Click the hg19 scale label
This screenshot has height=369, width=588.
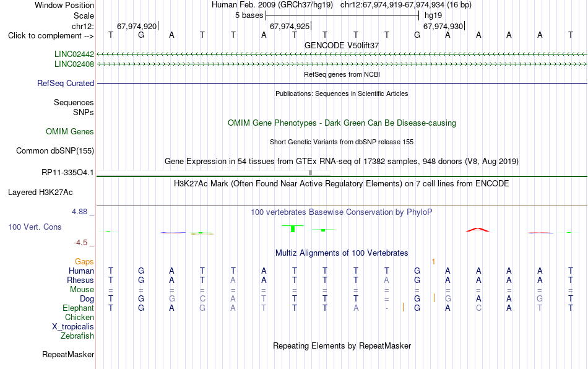(433, 15)
